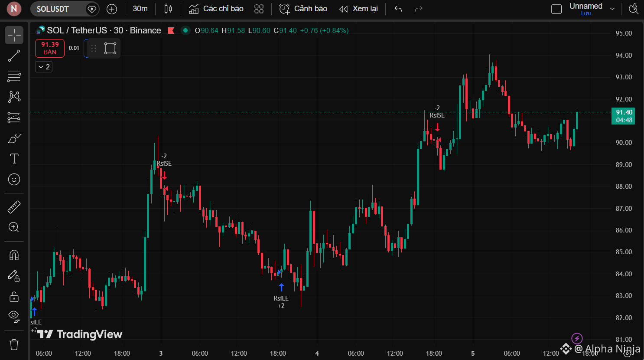Click the red flag symbol marker
The width and height of the screenshot is (644, 360).
(171, 30)
